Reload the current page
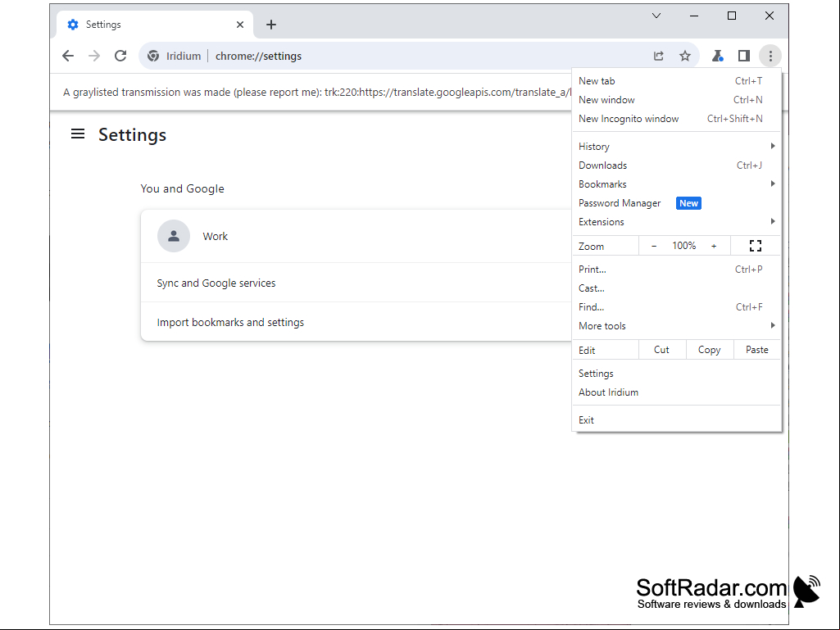The height and width of the screenshot is (630, 840). 120,56
